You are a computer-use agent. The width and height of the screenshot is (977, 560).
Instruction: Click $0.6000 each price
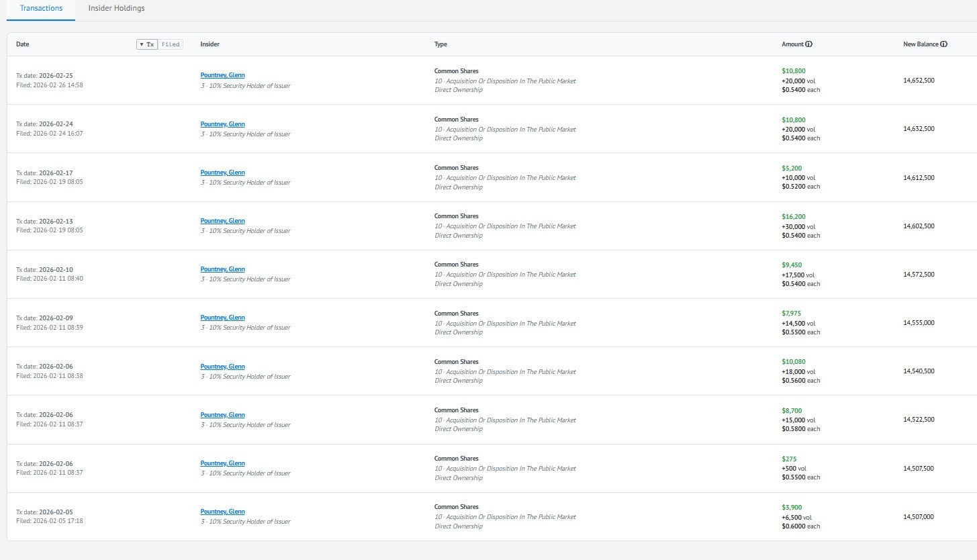pos(800,526)
